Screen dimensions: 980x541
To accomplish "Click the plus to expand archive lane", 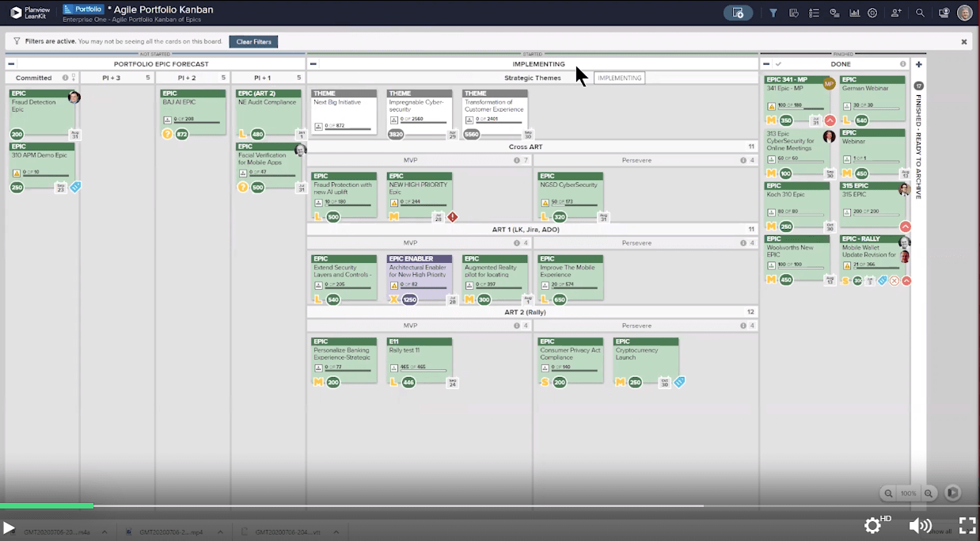I will [x=919, y=64].
